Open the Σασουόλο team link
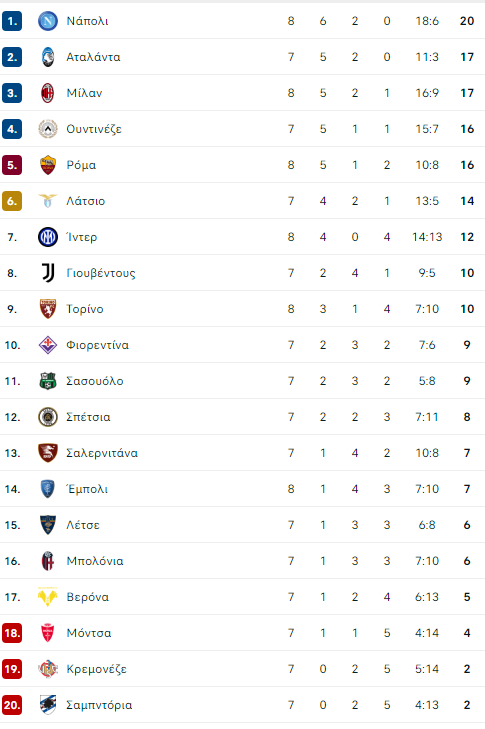This screenshot has height=729, width=485. (x=95, y=381)
